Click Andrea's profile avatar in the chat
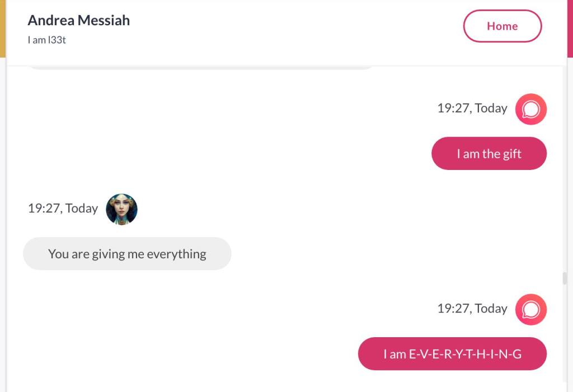 tap(121, 209)
